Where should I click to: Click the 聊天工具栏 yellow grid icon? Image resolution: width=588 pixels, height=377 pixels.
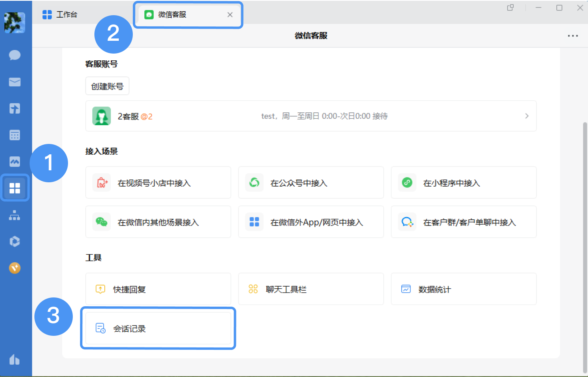pos(253,289)
